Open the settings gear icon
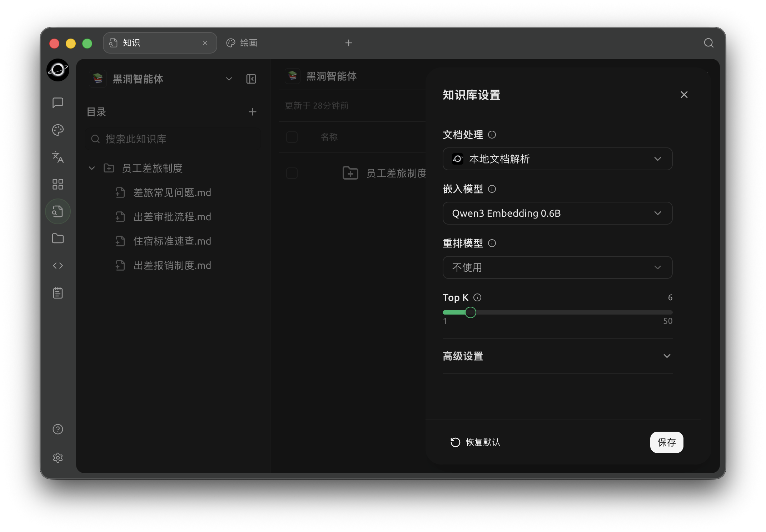 [x=58, y=458]
